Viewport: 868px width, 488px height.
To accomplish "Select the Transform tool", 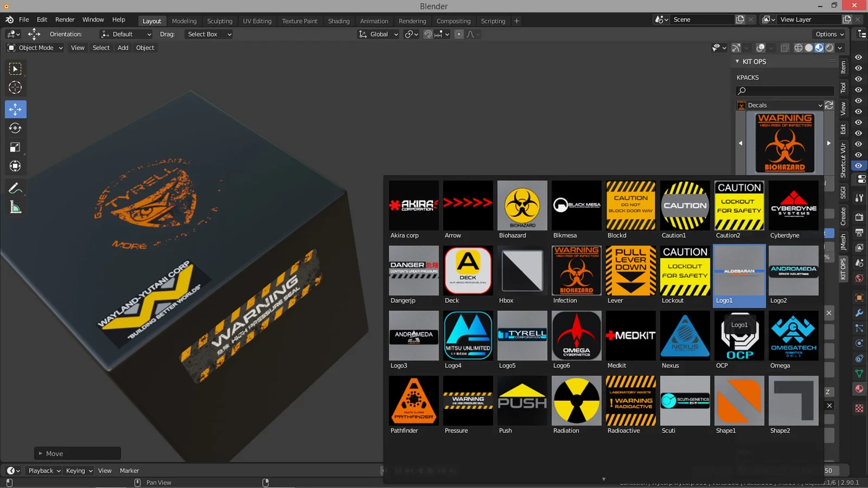I will point(15,166).
